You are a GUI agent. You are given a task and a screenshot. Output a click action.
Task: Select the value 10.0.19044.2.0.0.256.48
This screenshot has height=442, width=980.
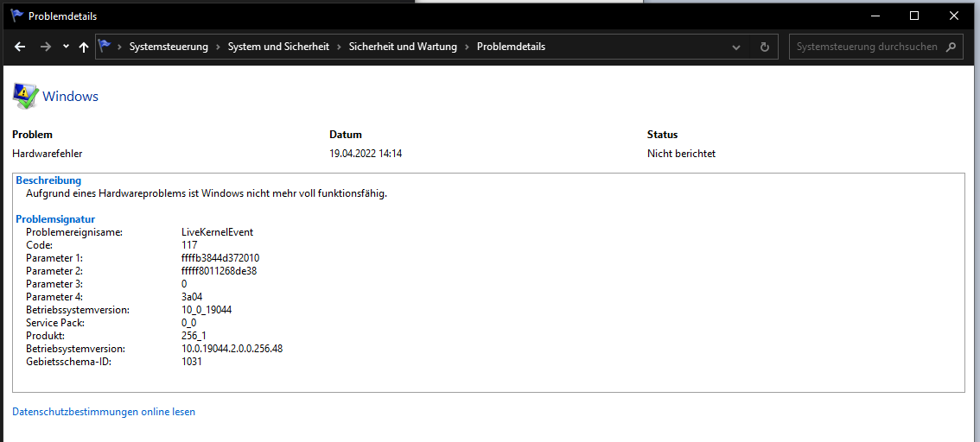232,349
